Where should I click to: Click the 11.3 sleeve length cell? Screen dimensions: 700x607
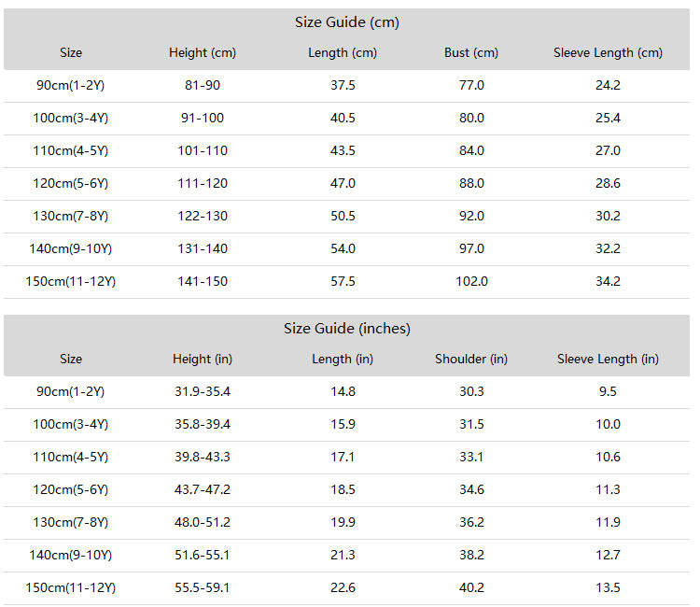point(608,490)
